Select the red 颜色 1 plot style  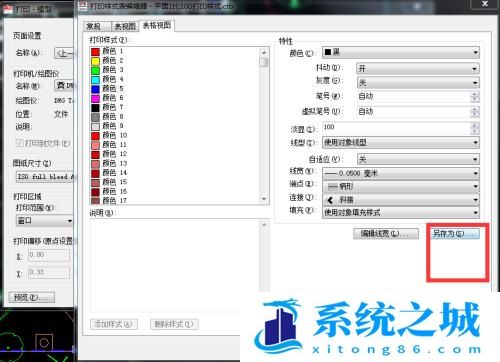click(107, 51)
